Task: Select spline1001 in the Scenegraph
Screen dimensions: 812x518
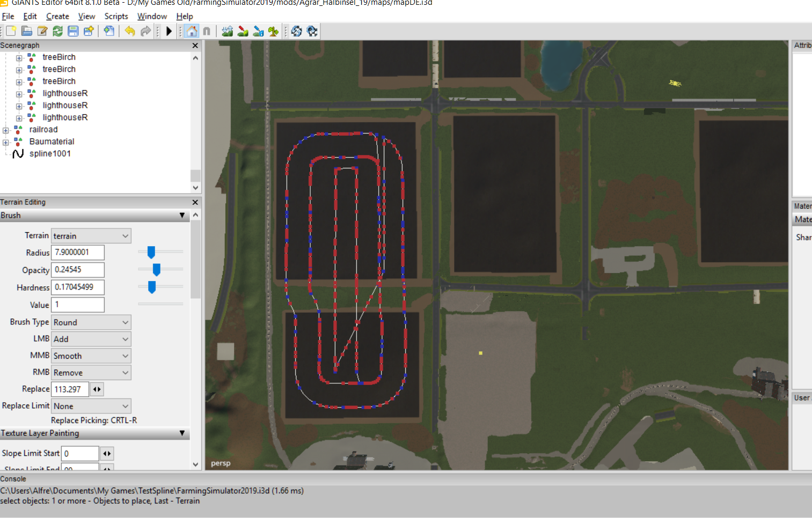Action: (x=50, y=153)
